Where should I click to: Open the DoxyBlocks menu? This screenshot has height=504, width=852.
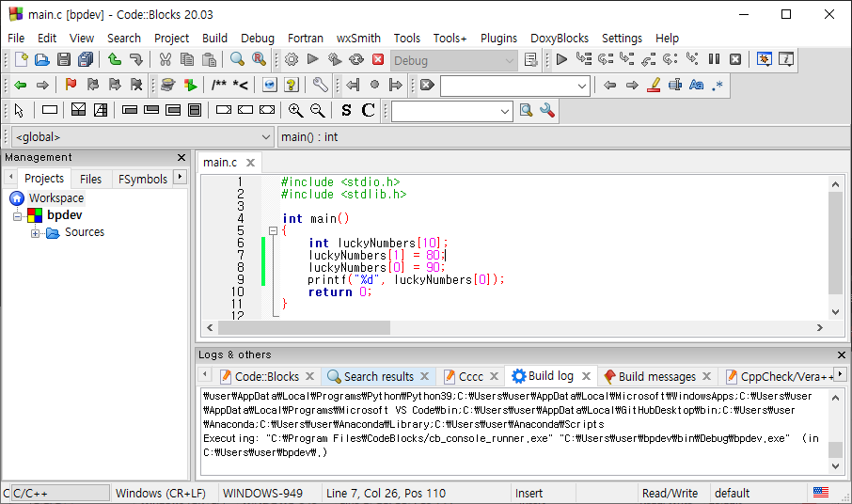point(560,38)
